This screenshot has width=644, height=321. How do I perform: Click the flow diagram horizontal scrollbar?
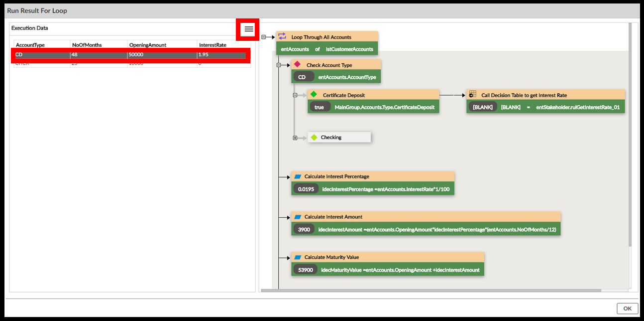click(x=430, y=290)
